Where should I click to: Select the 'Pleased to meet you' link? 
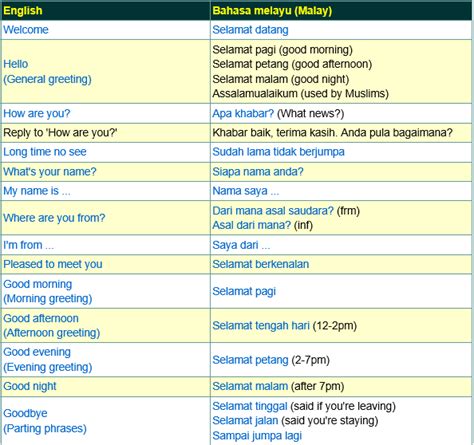53,264
